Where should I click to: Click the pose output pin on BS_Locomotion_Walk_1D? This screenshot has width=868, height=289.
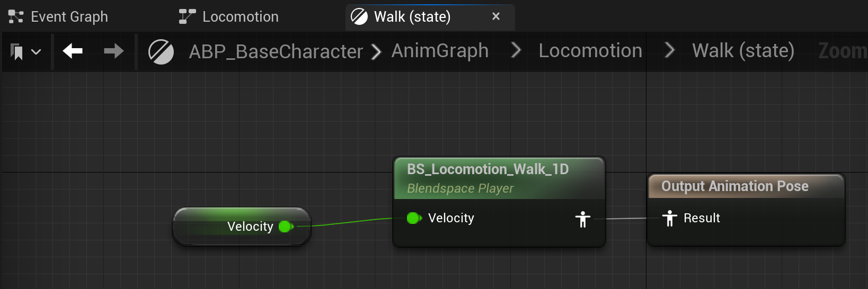(x=583, y=219)
